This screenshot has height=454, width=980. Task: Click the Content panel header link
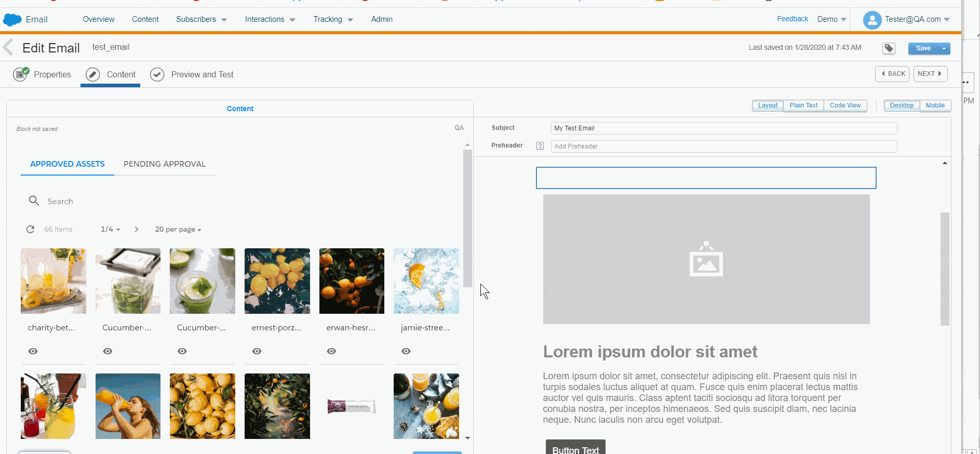pos(240,109)
